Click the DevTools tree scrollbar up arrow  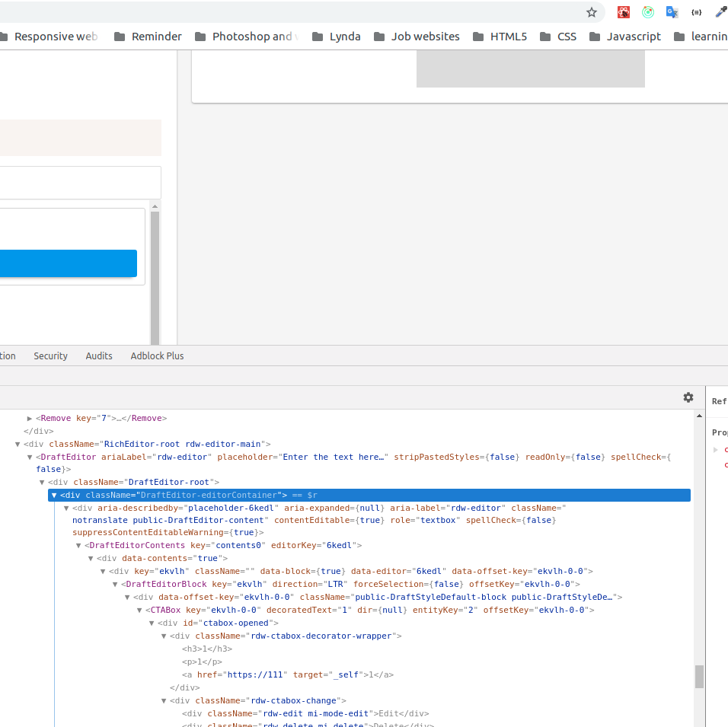tap(699, 416)
